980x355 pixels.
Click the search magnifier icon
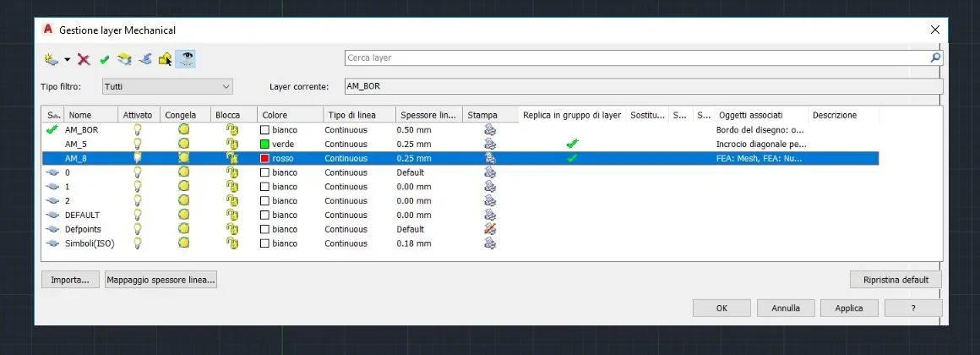935,57
